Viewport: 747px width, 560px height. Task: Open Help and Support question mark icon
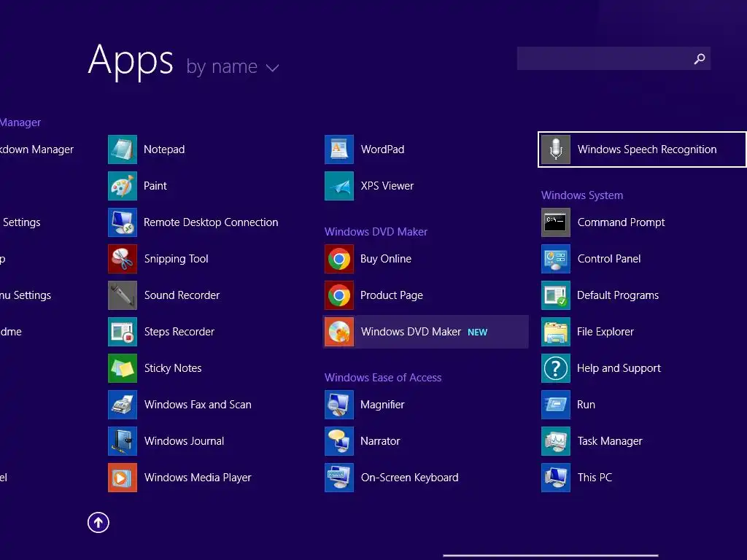(556, 368)
